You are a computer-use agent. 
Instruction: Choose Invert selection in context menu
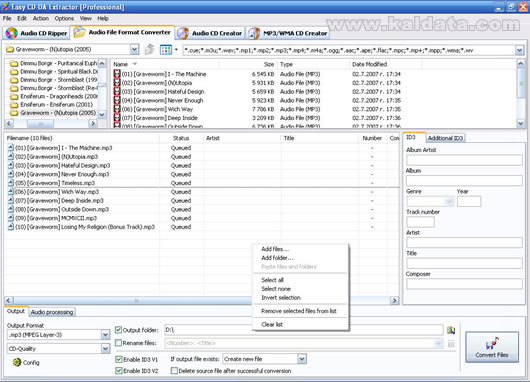[300, 297]
